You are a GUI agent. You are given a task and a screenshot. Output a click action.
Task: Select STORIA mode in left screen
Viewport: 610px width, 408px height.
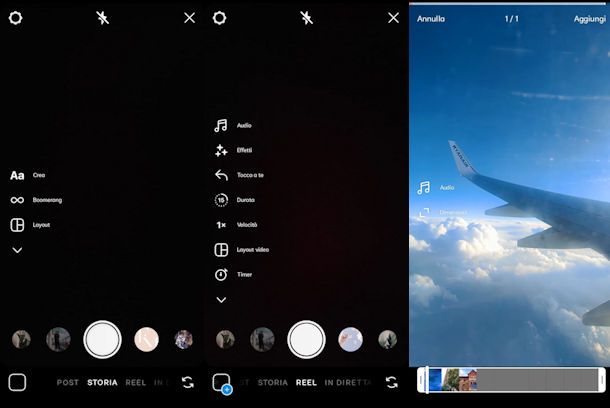tap(102, 383)
